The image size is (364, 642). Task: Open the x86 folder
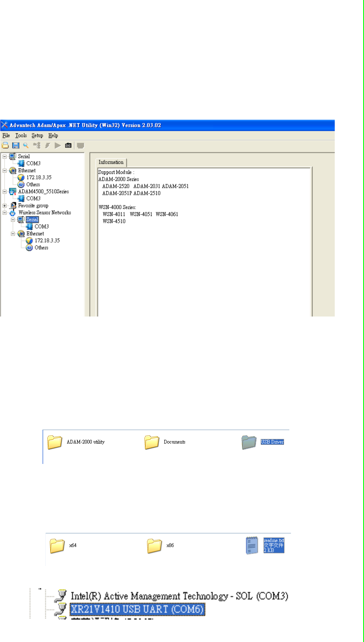[x=160, y=545]
